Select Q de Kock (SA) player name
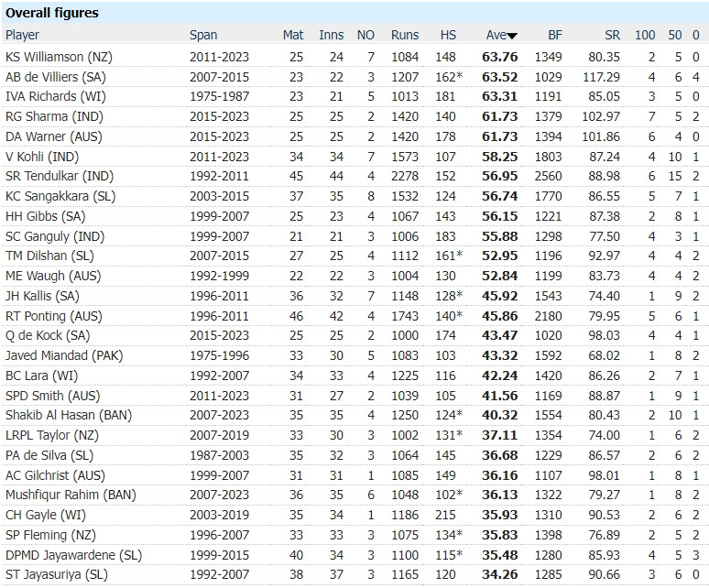 coord(48,335)
